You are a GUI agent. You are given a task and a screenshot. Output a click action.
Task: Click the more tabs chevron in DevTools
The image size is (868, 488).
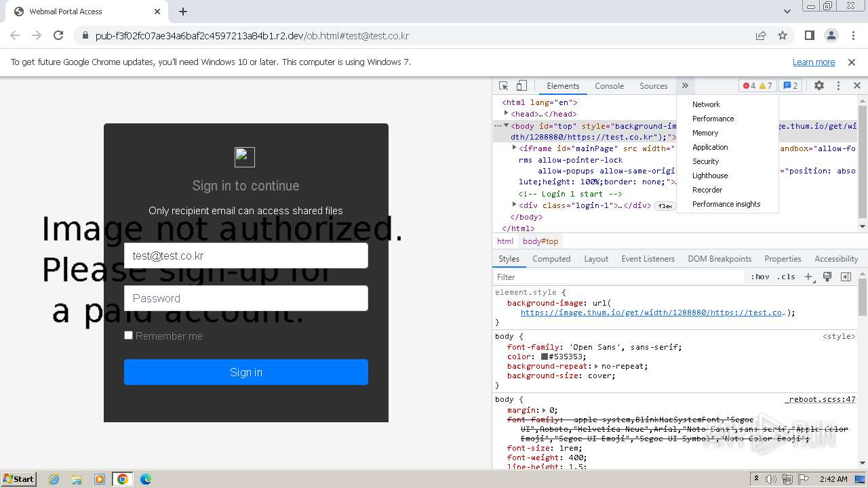pyautogui.click(x=685, y=85)
